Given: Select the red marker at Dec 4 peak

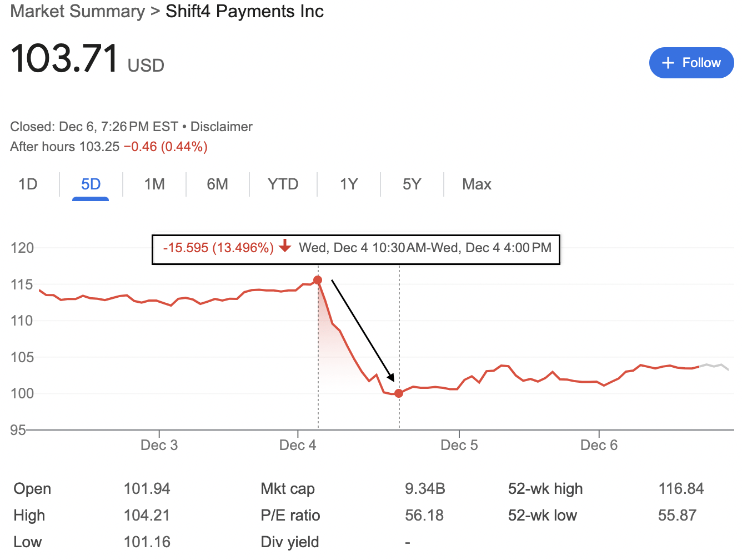Looking at the screenshot, I should (318, 280).
